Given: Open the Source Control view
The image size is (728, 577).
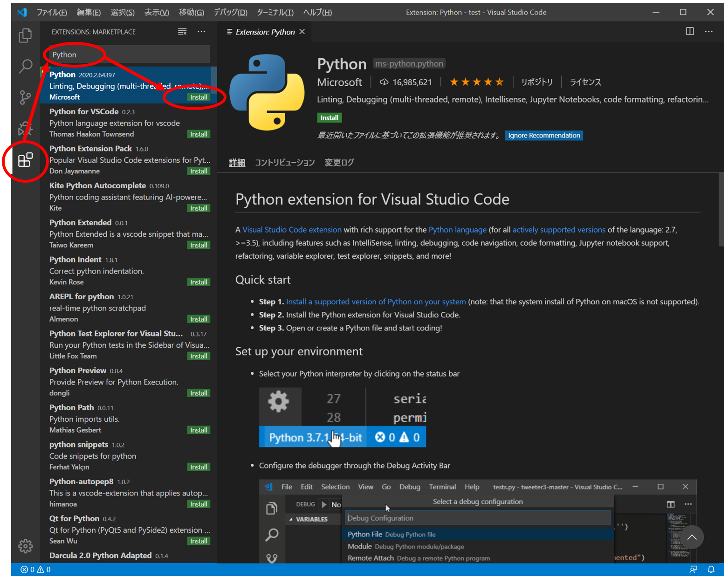Looking at the screenshot, I should (25, 97).
